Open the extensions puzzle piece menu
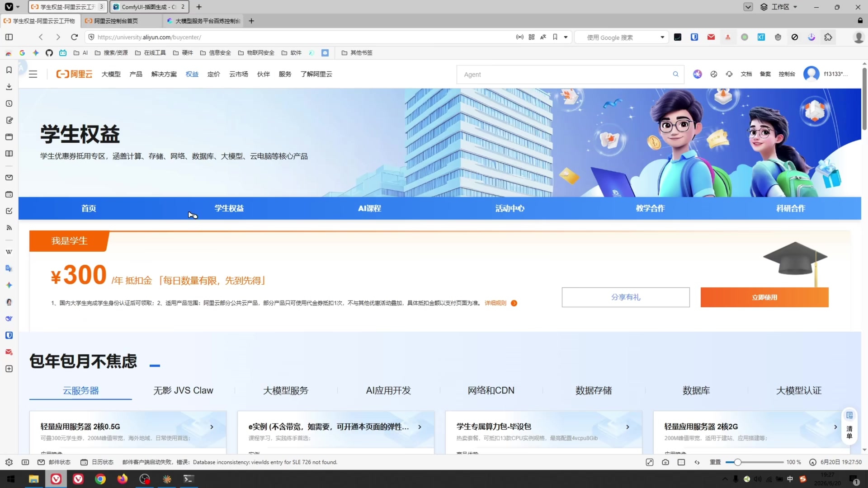The image size is (868, 488). tap(828, 37)
